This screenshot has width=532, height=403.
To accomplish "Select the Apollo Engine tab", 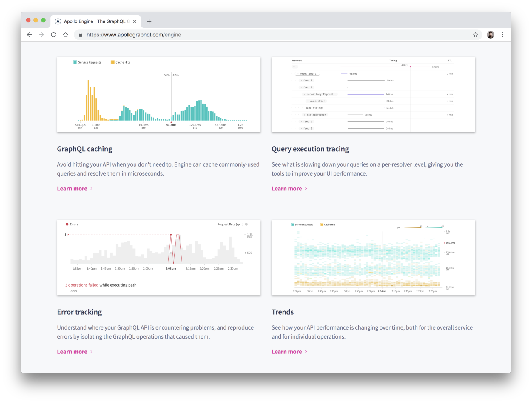I will click(x=95, y=21).
